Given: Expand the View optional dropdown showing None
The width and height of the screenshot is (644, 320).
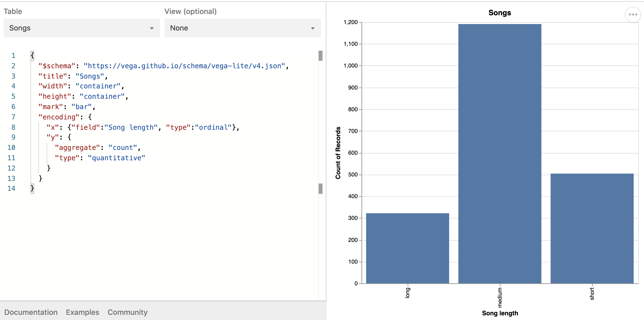Looking at the screenshot, I should point(242,28).
